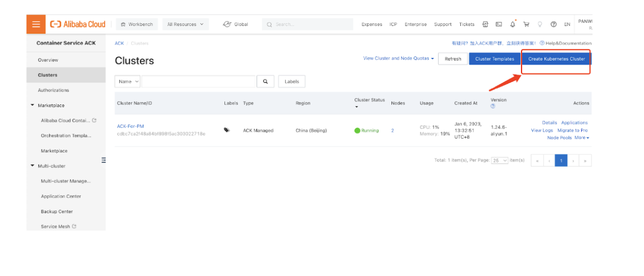
Task: Click the Version column help icon
Action: (493, 106)
